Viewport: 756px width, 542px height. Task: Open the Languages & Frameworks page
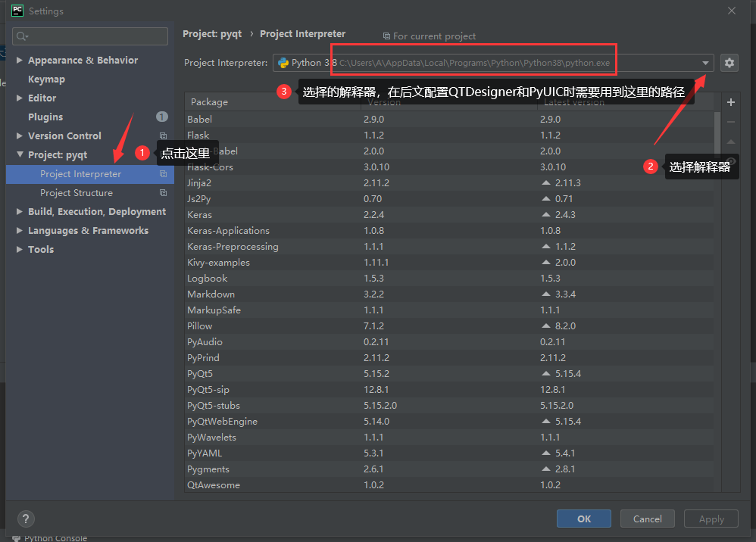(88, 230)
